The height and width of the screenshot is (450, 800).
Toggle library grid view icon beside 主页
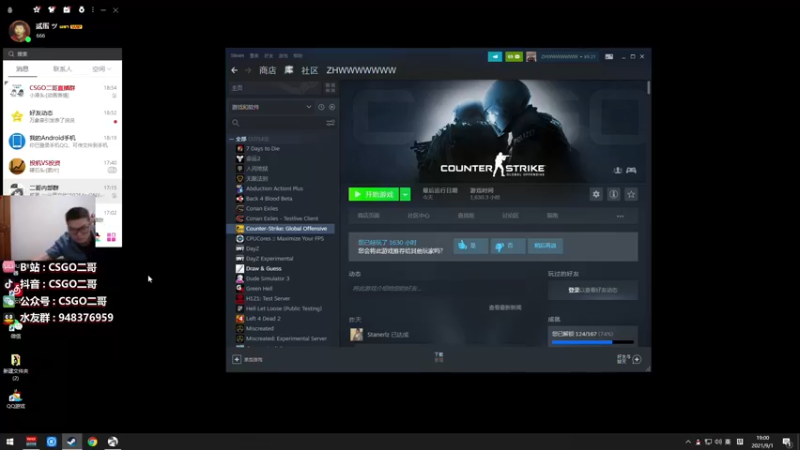click(x=330, y=88)
